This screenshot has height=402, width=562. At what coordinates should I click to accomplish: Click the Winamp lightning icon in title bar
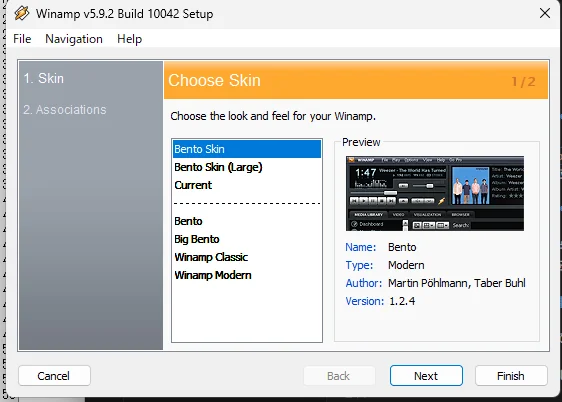[x=22, y=14]
